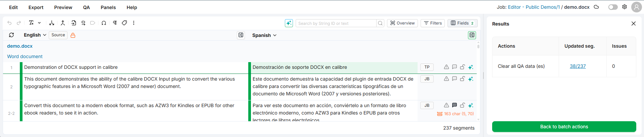Open comments for segment 2-2

click(x=454, y=105)
